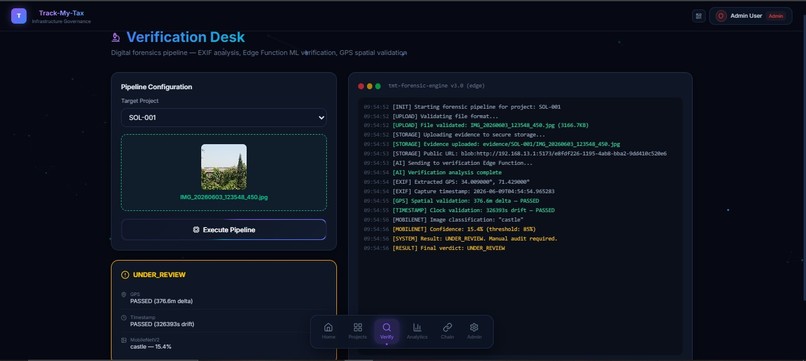Click the [AI] Sending to verification log line

point(448,163)
